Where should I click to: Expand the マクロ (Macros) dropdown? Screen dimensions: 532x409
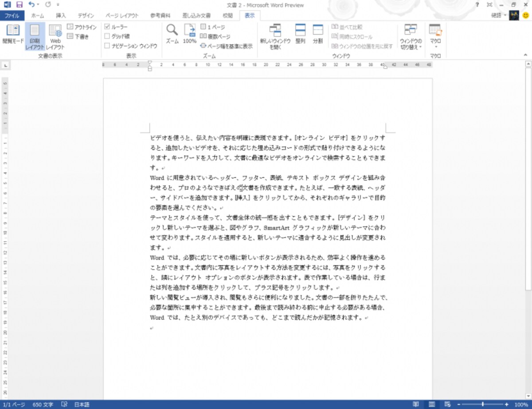point(435,37)
